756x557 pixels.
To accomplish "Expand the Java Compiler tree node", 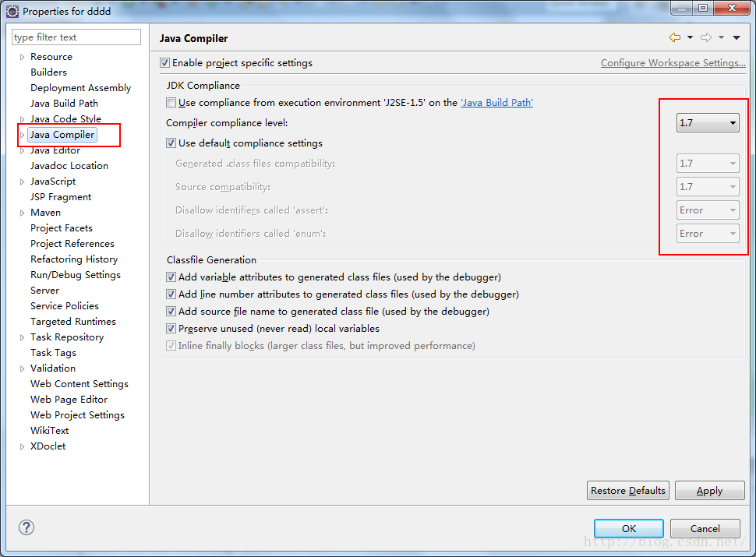I will click(x=22, y=135).
